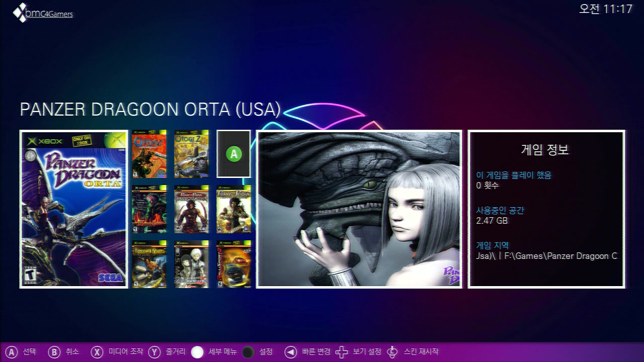
Task: Click the 이 게임을 플레이 했음 label
Action: (514, 175)
